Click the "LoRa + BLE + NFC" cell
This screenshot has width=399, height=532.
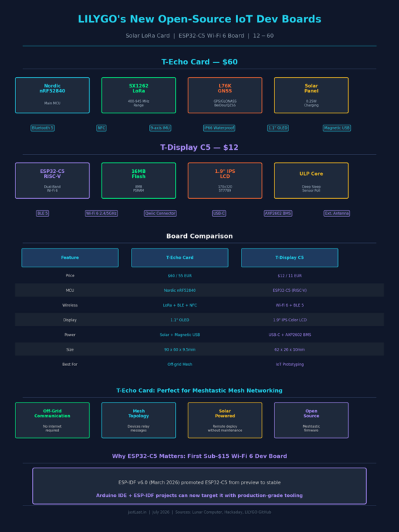(x=180, y=305)
